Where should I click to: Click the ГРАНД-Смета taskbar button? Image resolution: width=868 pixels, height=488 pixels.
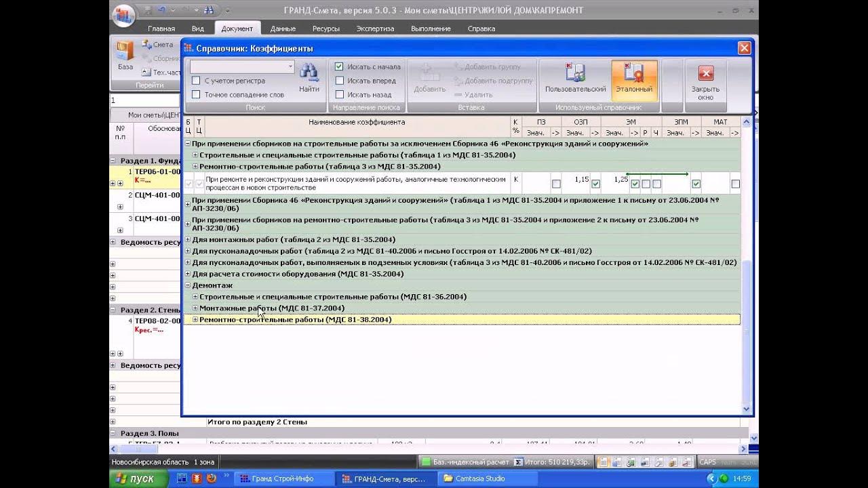(x=385, y=479)
